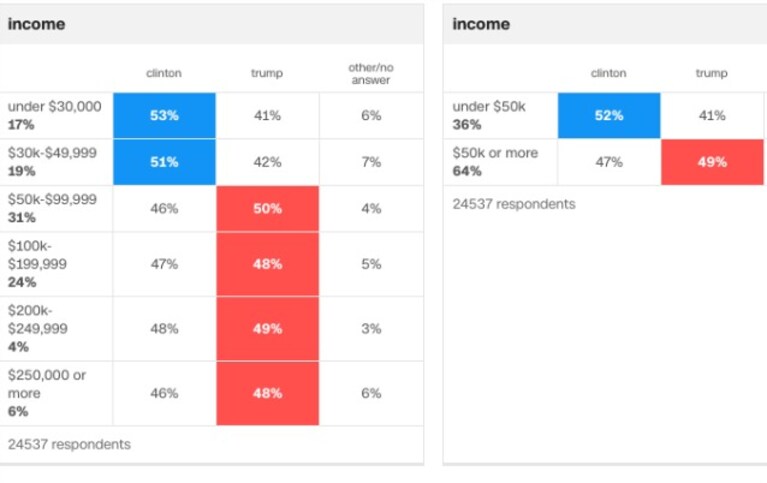The height and width of the screenshot is (483, 767).
Task: Click the red 49% cell for $50k or more
Action: 712,162
